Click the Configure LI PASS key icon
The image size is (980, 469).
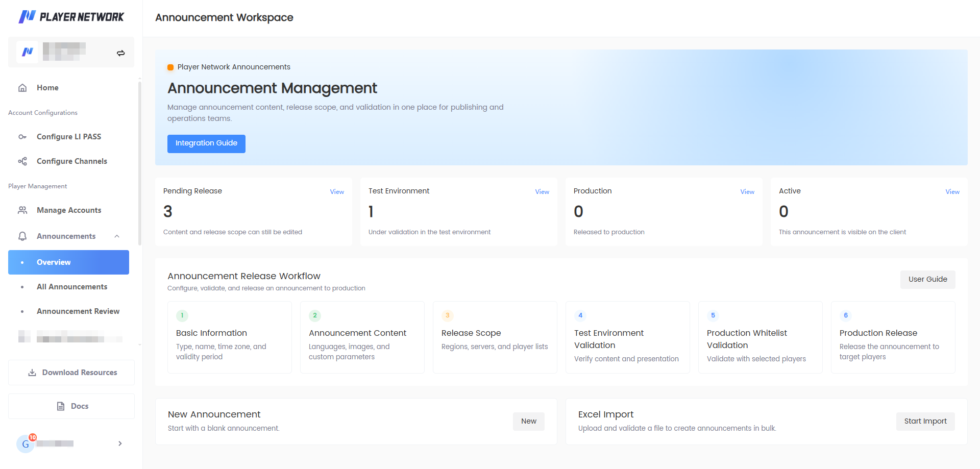tap(22, 137)
